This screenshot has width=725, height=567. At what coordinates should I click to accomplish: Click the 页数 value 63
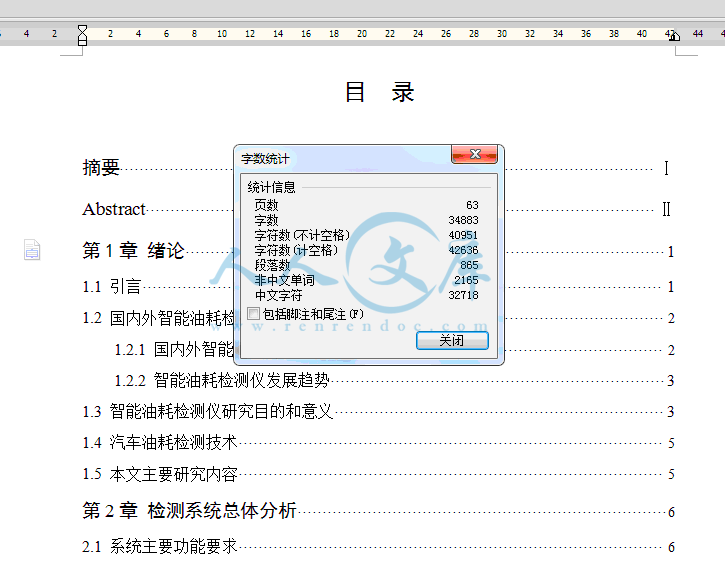(472, 205)
